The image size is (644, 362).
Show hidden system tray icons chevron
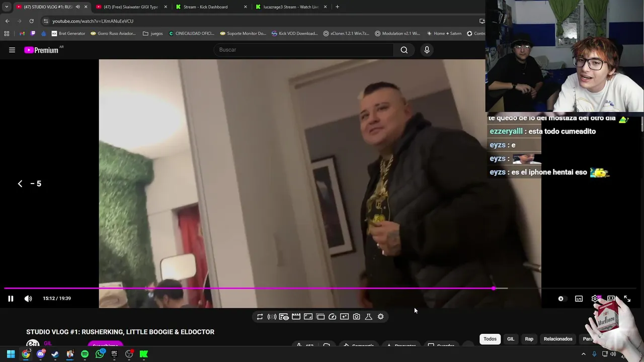pyautogui.click(x=584, y=354)
